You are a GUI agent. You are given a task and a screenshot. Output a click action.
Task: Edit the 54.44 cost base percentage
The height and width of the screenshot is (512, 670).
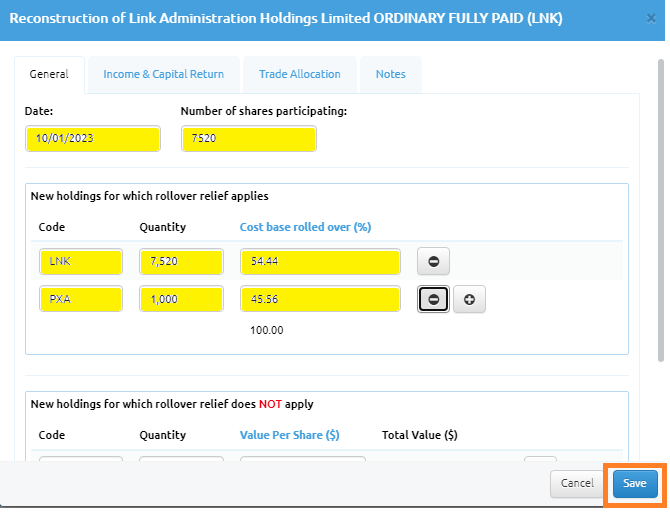[x=320, y=262]
